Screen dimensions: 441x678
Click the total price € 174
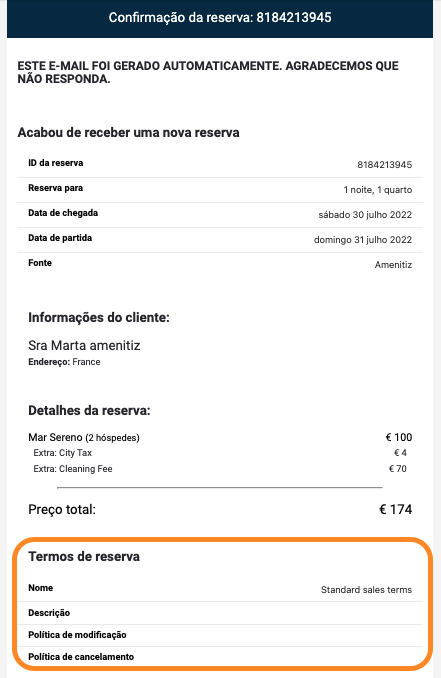tap(396, 510)
